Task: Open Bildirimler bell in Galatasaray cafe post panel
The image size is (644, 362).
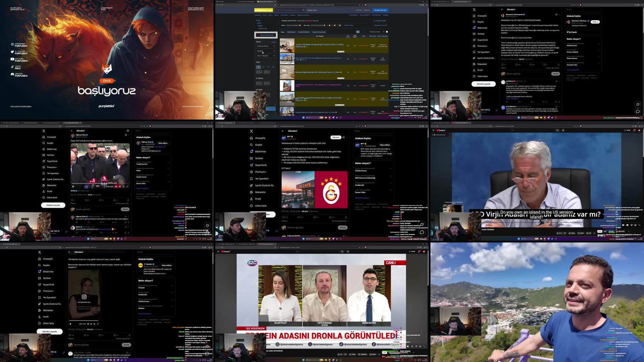Action: point(251,152)
